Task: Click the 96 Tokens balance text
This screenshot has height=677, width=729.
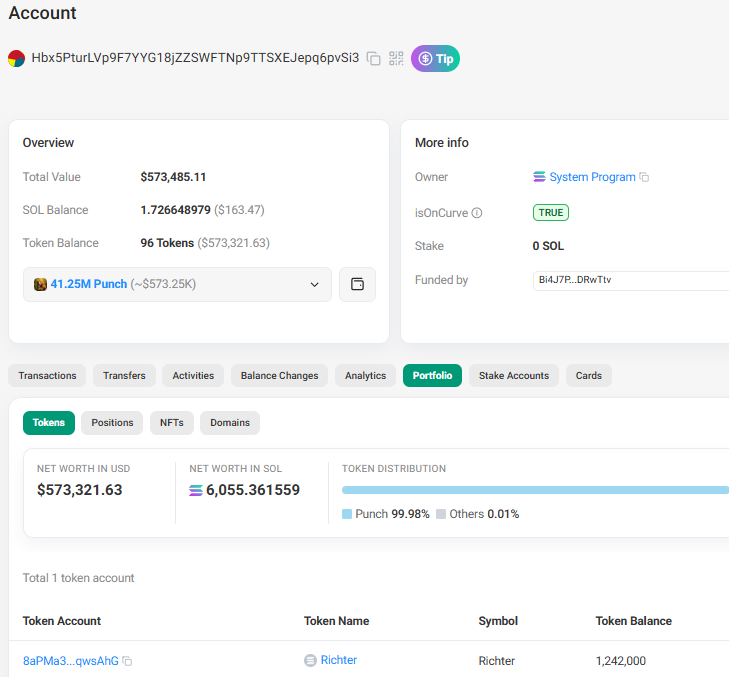Action: [167, 243]
